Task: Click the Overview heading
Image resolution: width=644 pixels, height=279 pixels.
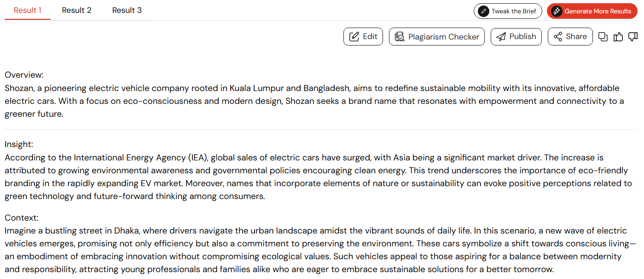Action: 24,75
